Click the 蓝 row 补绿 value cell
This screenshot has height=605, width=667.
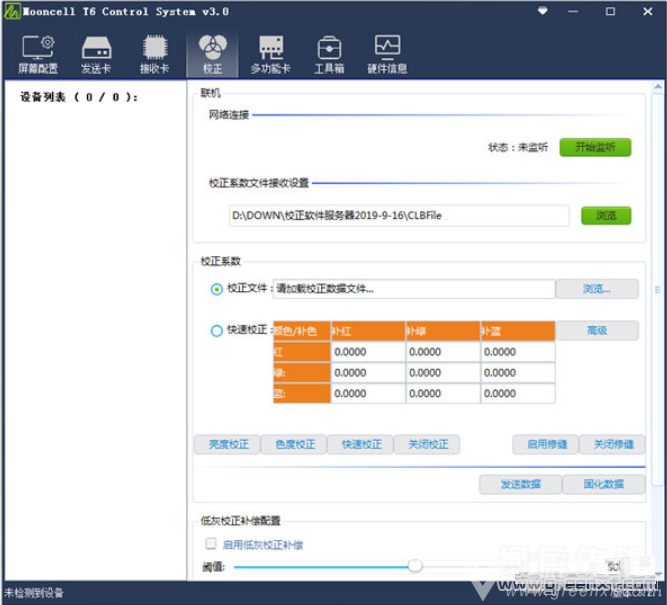click(x=443, y=394)
